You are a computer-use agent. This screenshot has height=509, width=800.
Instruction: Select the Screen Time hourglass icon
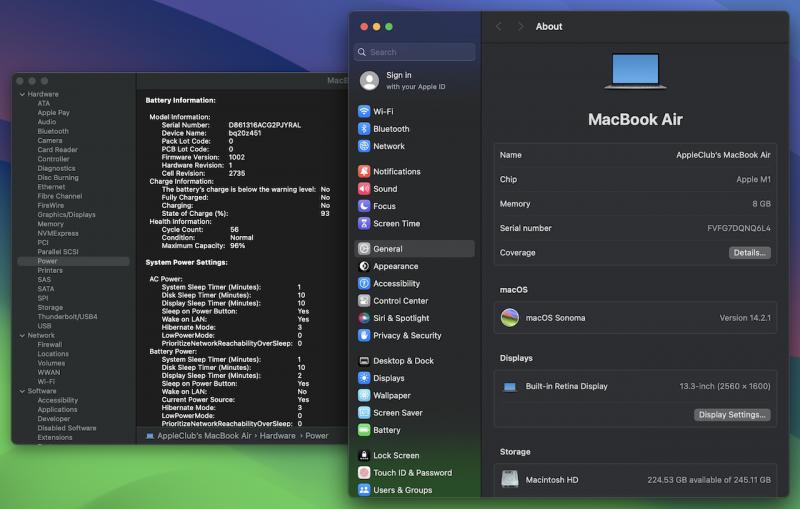[365, 224]
